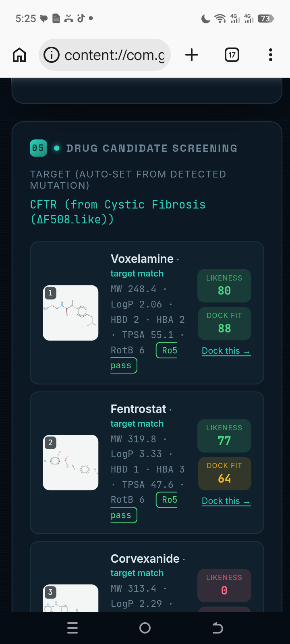Image resolution: width=290 pixels, height=644 pixels.
Task: Open Voxelamine molecule structure thumbnail
Action: [70, 313]
